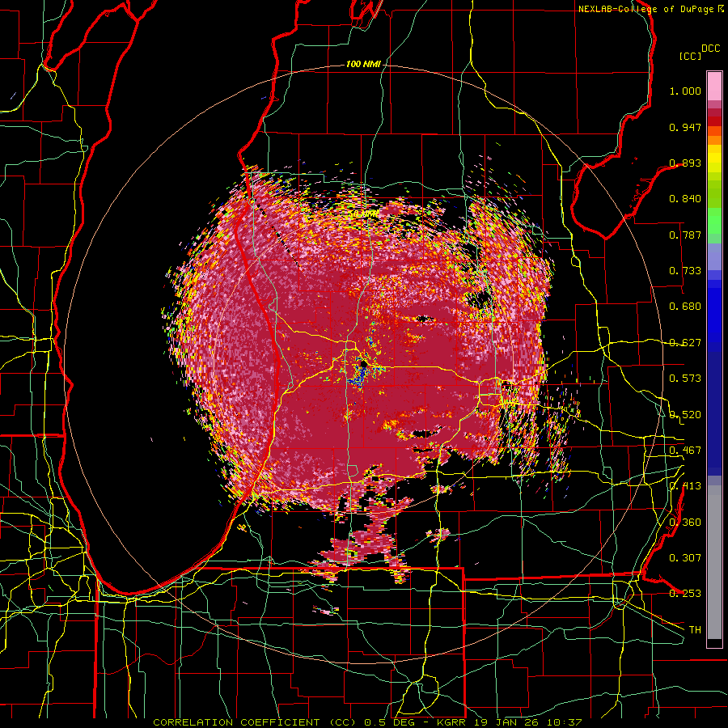Click the 0.947 legend value

[x=685, y=127]
